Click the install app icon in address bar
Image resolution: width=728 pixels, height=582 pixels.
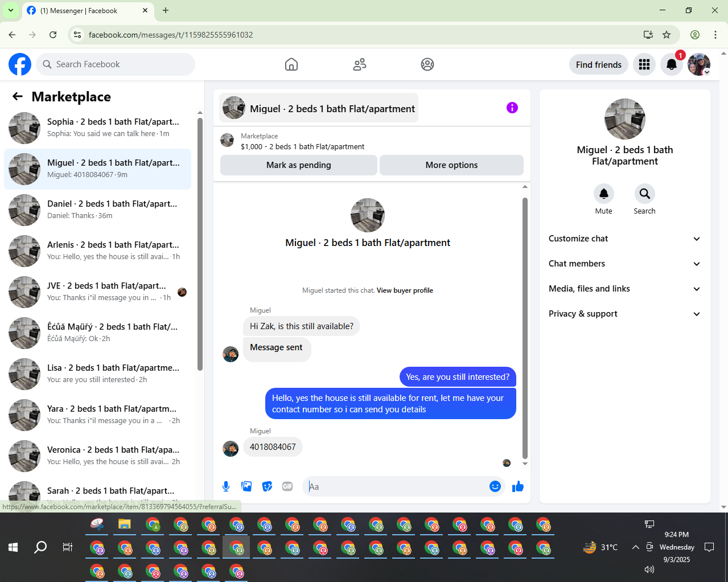(648, 35)
